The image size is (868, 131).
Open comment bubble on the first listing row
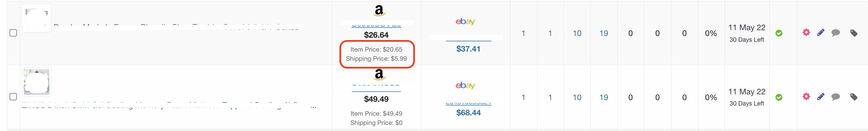(836, 33)
